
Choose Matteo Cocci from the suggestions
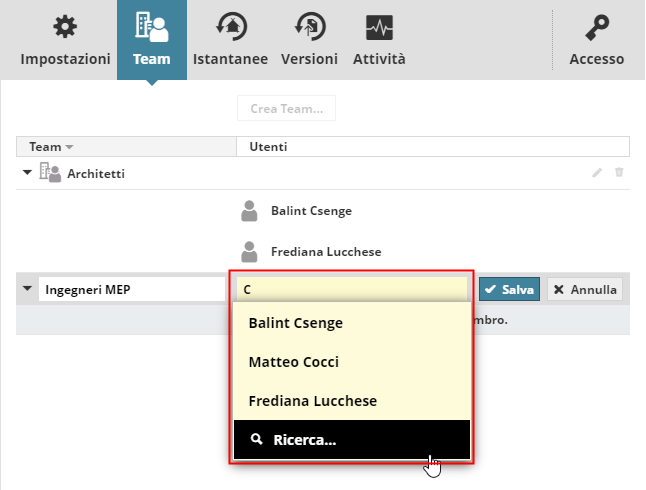294,362
